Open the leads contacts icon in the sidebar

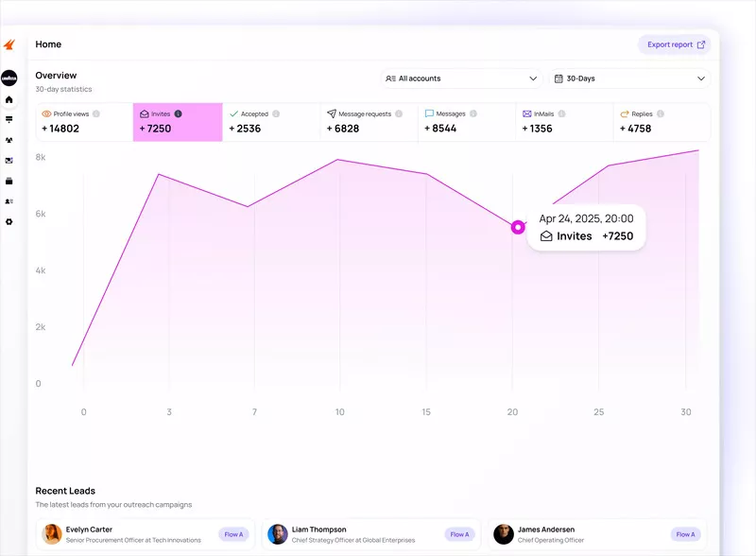(x=10, y=201)
